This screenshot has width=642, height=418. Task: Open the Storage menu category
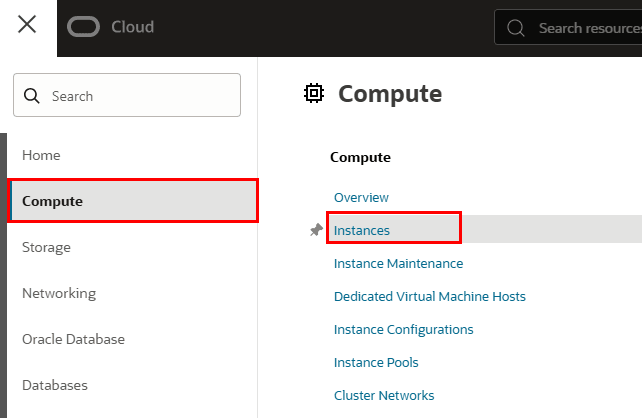(46, 247)
